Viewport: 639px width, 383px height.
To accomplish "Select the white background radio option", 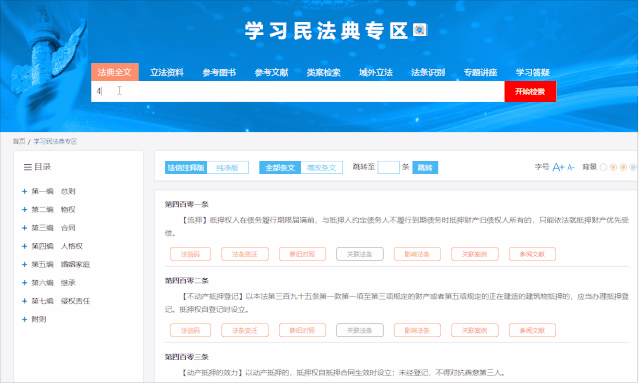I will (x=604, y=167).
